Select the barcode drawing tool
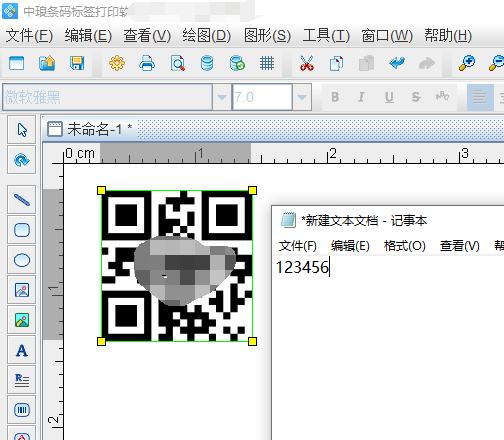The height and width of the screenshot is (440, 504). point(22,410)
